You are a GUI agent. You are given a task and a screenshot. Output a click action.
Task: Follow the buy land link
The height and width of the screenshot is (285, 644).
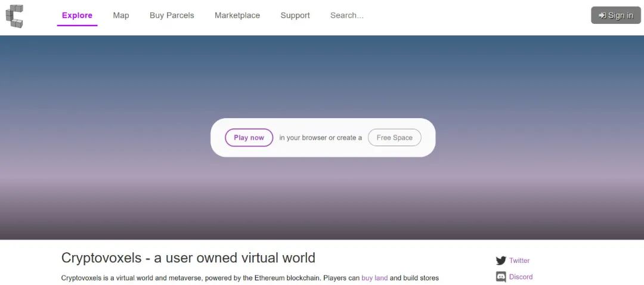pos(374,278)
